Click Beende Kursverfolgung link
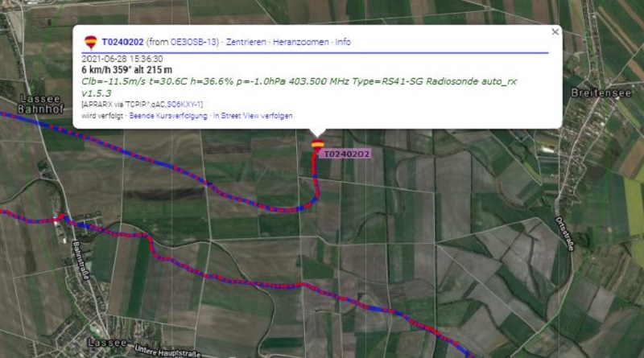The image size is (644, 358). pyautogui.click(x=168, y=116)
